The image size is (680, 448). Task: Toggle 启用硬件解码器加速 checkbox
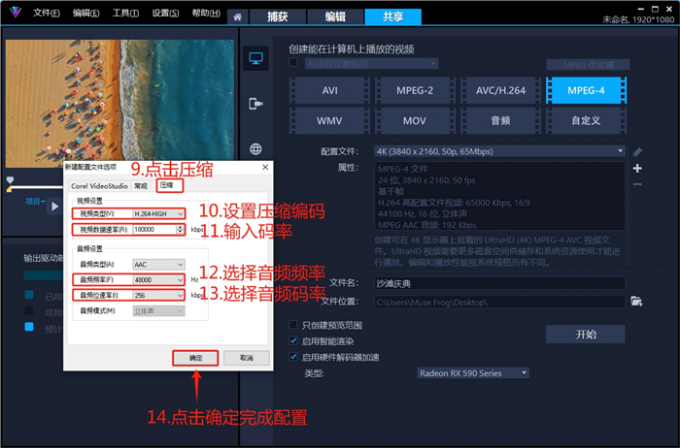tap(293, 357)
